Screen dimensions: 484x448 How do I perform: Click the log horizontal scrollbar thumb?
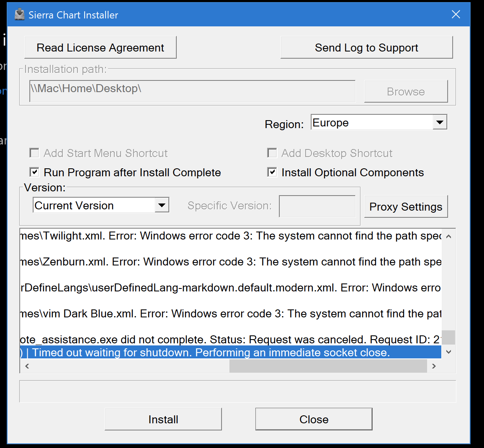coord(328,366)
